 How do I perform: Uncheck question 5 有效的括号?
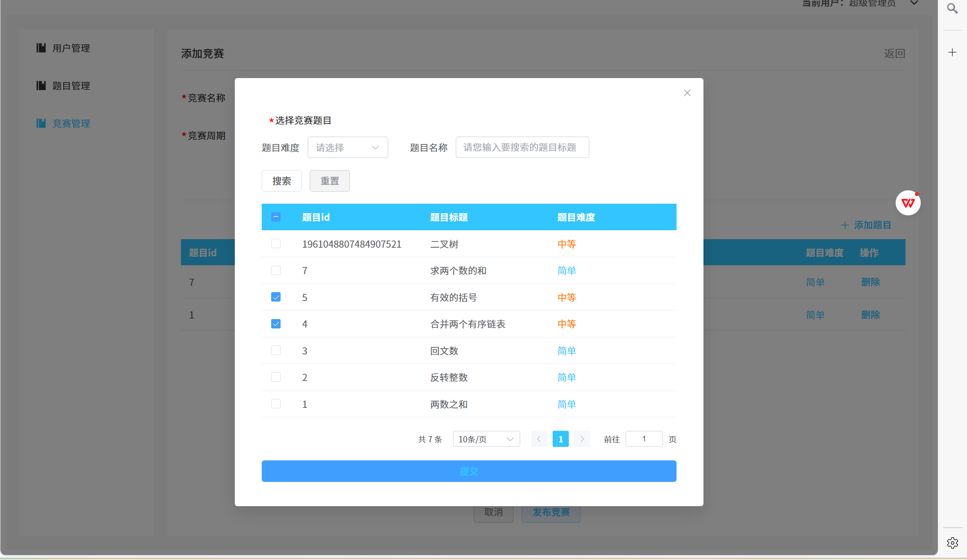(276, 297)
